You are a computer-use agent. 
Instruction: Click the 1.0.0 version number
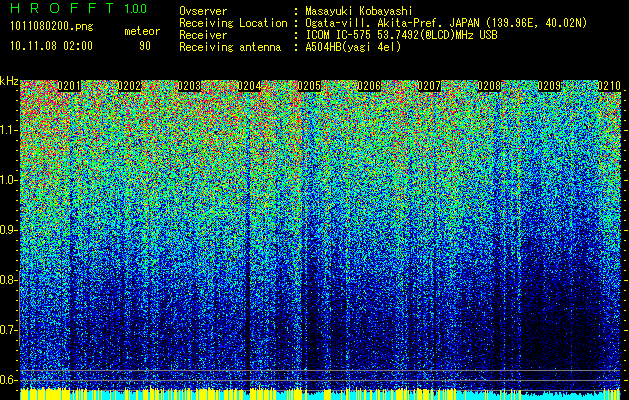pos(135,8)
